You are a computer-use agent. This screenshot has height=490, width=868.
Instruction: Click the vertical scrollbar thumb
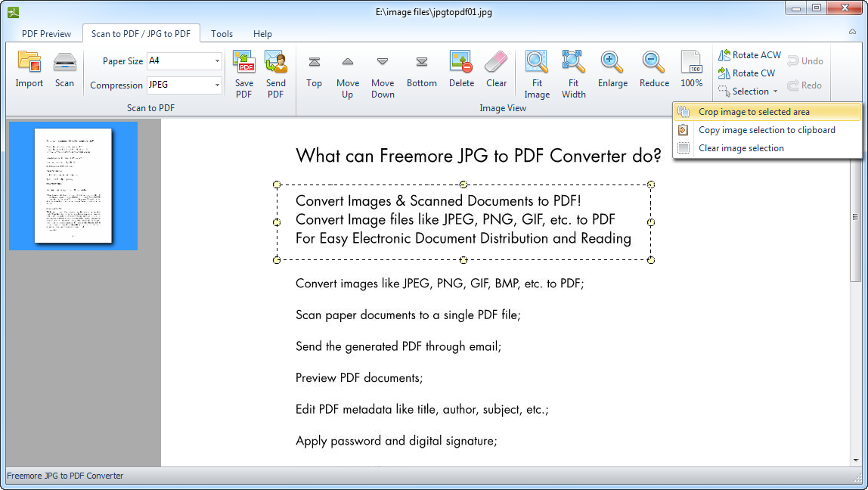pos(856,219)
